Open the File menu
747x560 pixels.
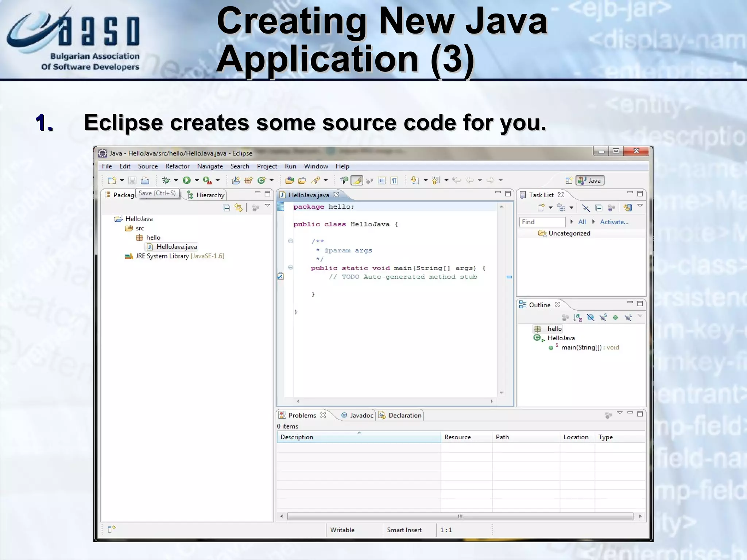click(107, 166)
